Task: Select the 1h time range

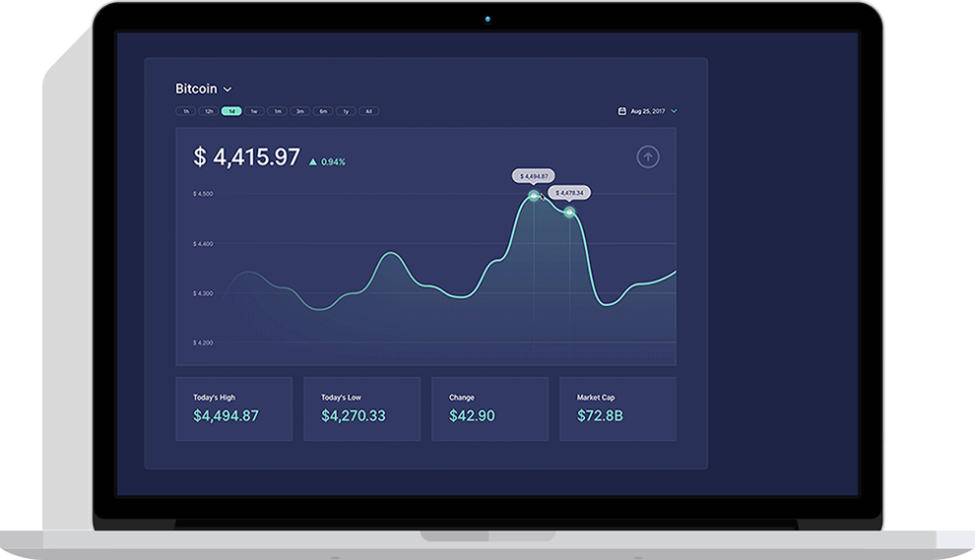Action: pos(185,111)
